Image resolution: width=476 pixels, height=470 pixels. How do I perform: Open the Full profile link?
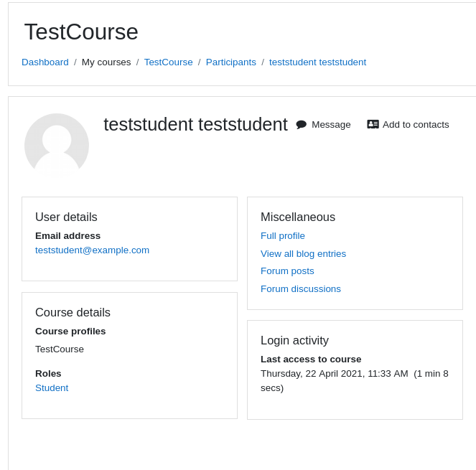283,236
